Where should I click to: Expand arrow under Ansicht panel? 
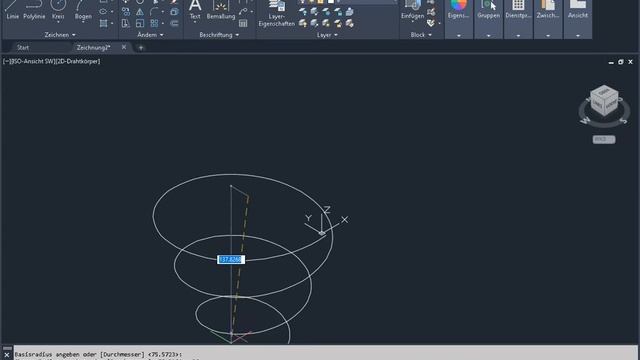(578, 36)
